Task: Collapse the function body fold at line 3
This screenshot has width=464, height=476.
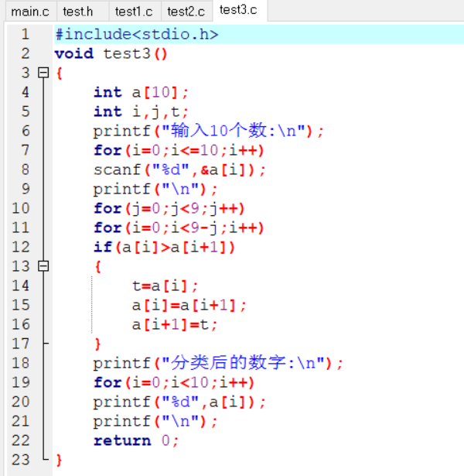Action: (43, 73)
